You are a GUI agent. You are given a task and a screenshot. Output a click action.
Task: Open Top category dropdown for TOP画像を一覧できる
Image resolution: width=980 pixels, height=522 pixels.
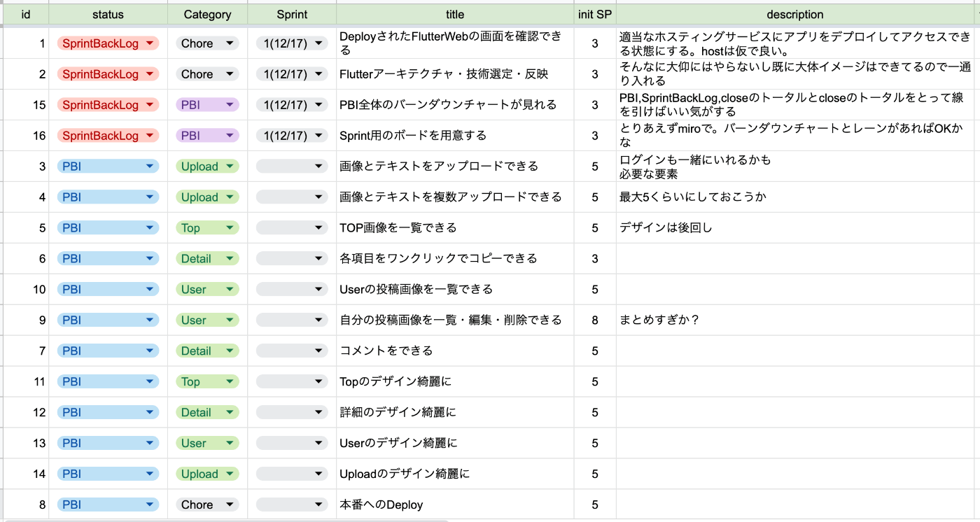(207, 228)
